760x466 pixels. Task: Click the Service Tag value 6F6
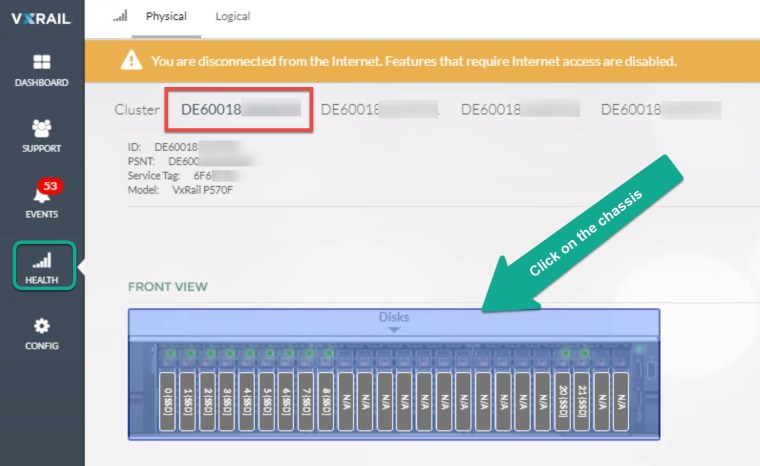pyautogui.click(x=216, y=176)
